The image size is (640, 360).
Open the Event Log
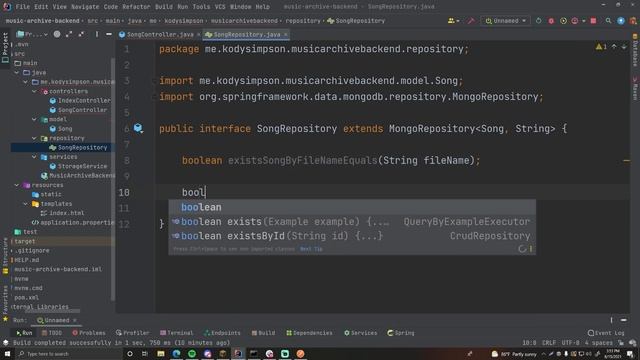click(x=606, y=333)
